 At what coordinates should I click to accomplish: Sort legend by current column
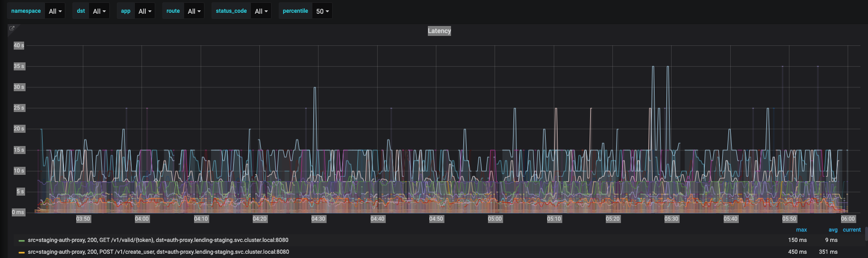[851, 230]
